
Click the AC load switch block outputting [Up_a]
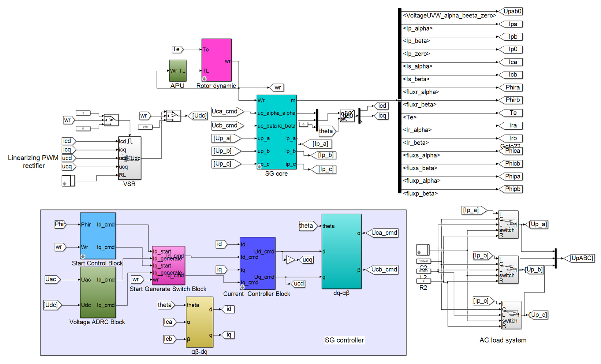508,224
